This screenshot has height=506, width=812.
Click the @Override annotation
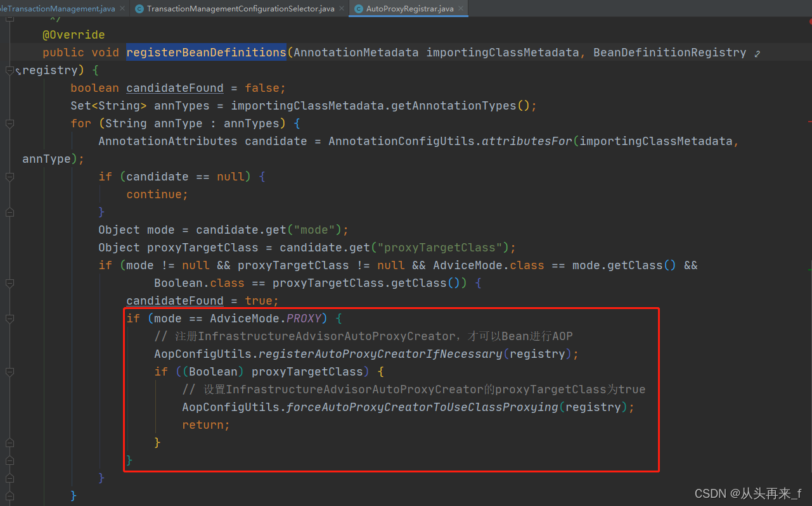tap(74, 35)
